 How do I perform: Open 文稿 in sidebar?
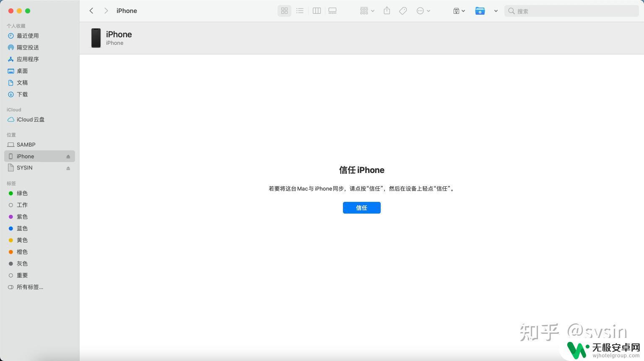[x=39, y=83]
